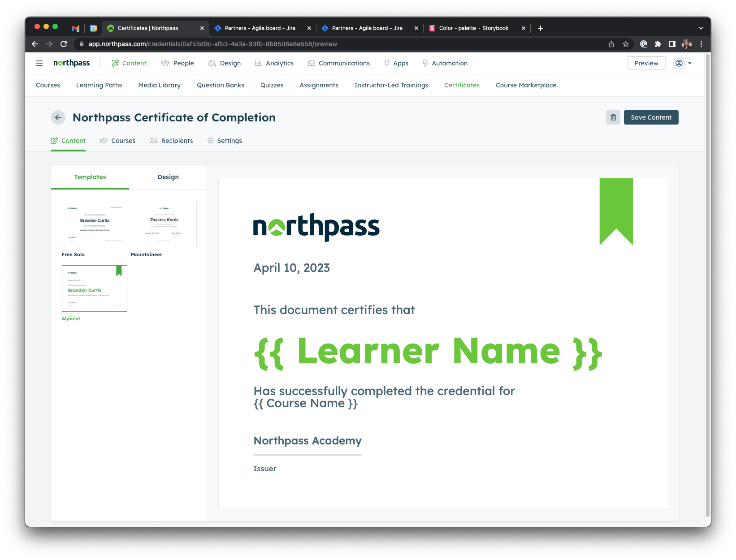The height and width of the screenshot is (560, 736).
Task: Open the Certificates menu item
Action: (462, 85)
